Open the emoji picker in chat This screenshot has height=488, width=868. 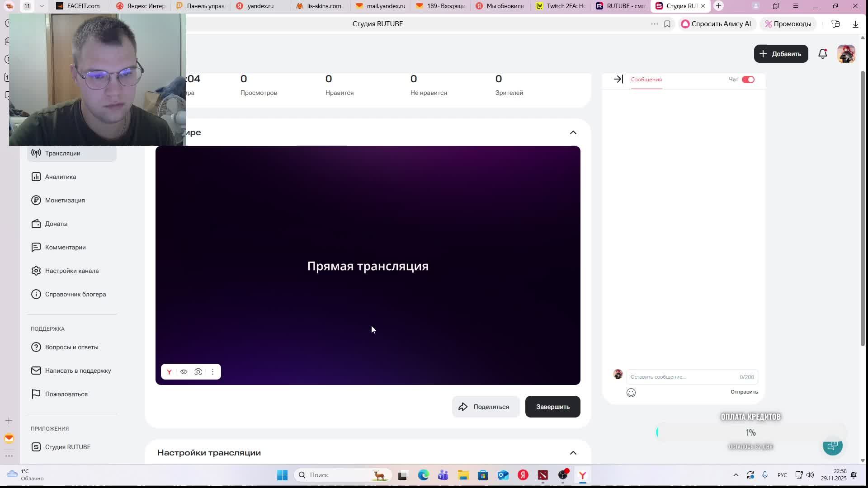[x=631, y=393]
